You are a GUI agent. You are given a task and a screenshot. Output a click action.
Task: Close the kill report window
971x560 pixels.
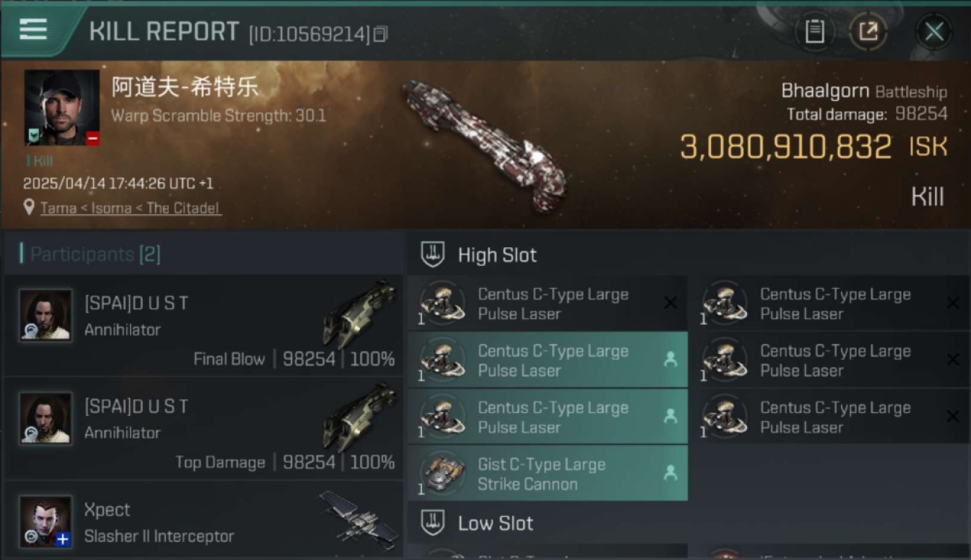coord(934,31)
